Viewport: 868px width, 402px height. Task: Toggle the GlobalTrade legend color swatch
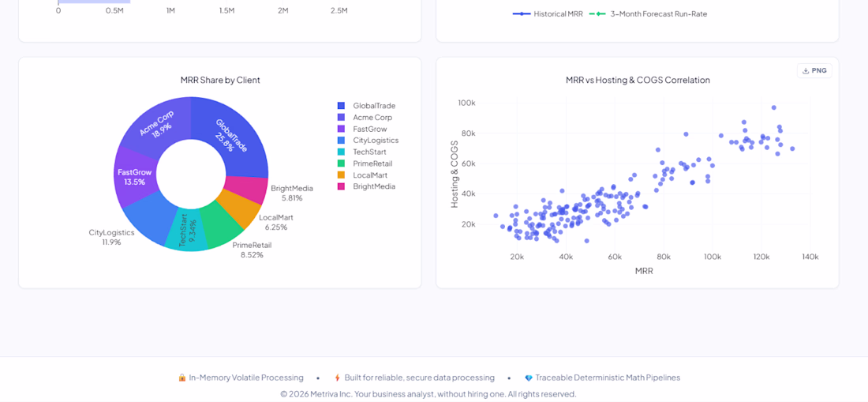tap(341, 106)
